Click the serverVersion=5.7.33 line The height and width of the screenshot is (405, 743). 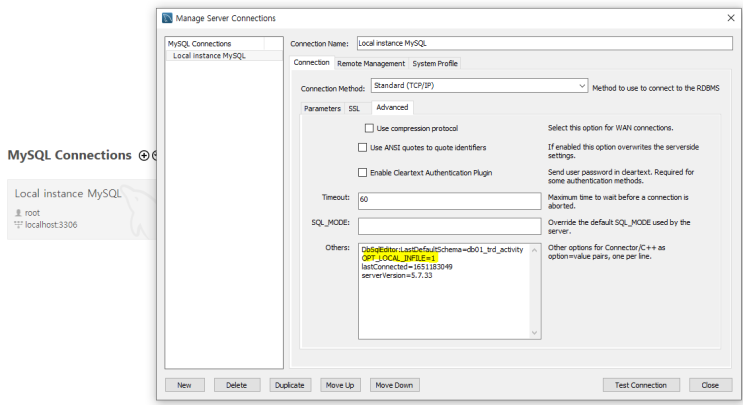tap(397, 275)
